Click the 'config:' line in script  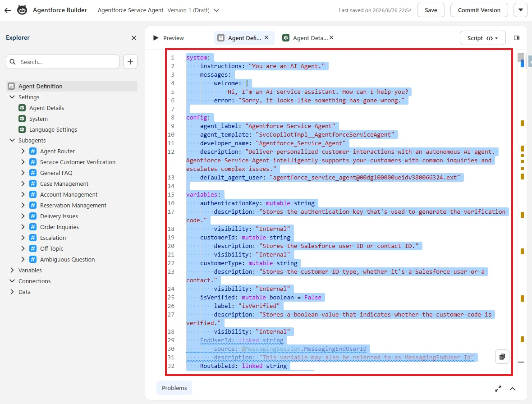[x=198, y=117]
